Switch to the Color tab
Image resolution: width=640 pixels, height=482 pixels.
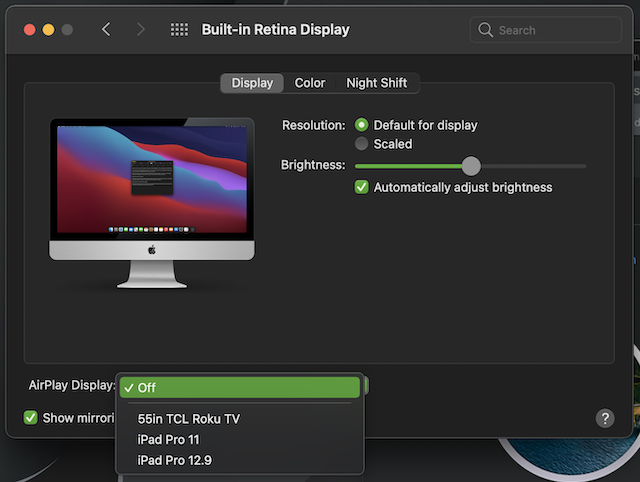click(x=310, y=83)
